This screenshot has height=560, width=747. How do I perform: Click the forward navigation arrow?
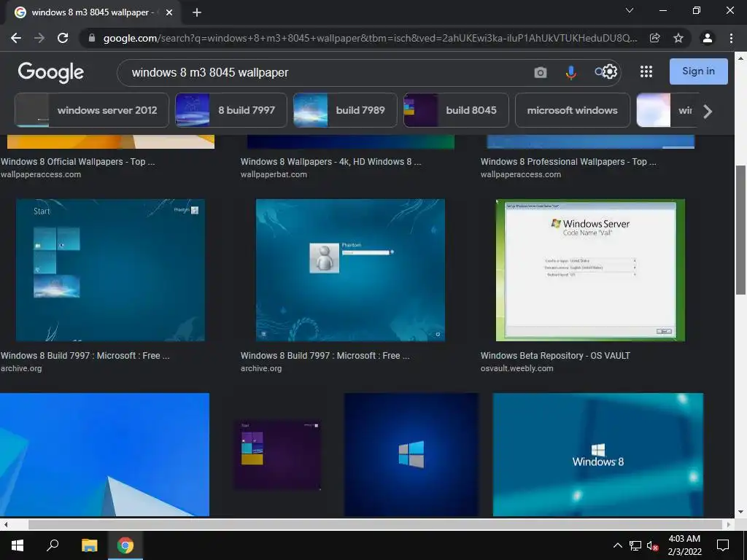(39, 38)
